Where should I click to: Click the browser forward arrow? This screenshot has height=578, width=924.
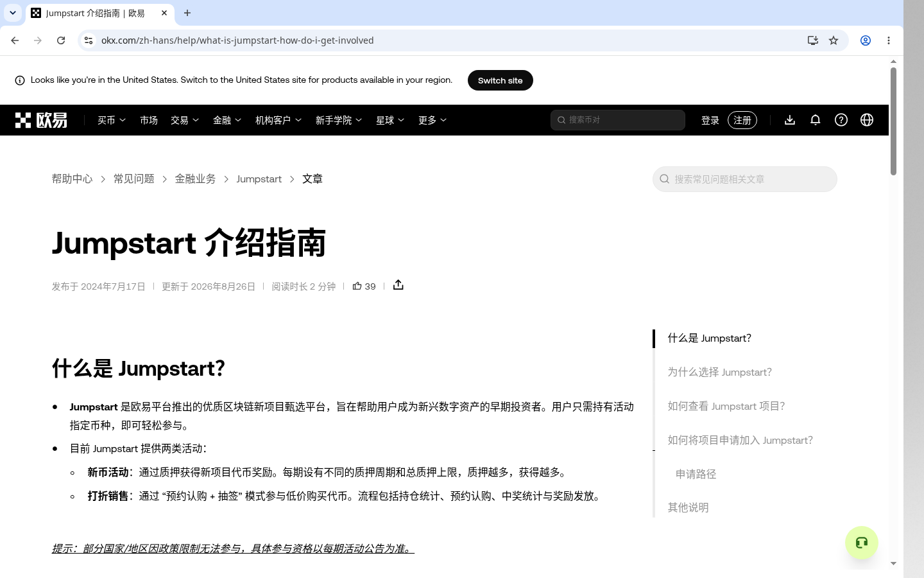point(38,40)
